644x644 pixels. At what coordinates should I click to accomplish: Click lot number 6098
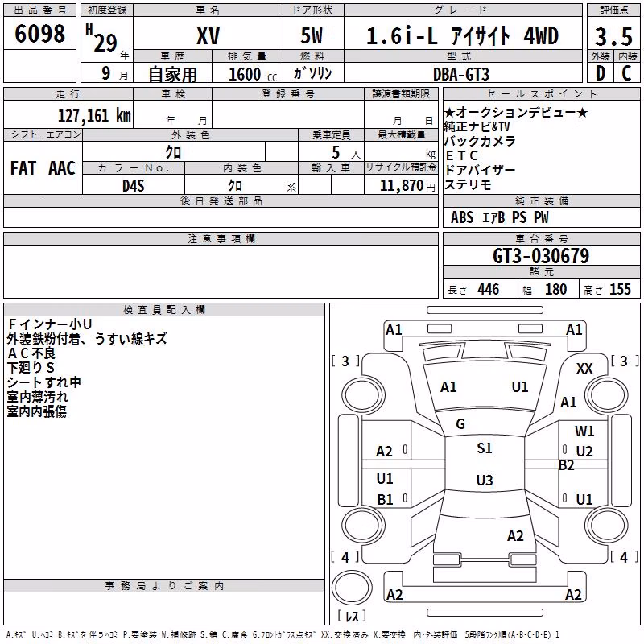[39, 34]
